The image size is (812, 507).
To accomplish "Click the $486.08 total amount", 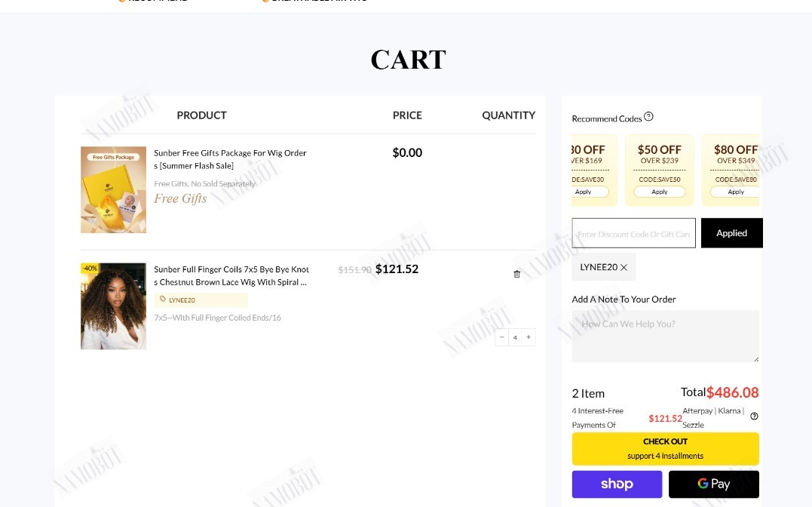I will tap(732, 392).
